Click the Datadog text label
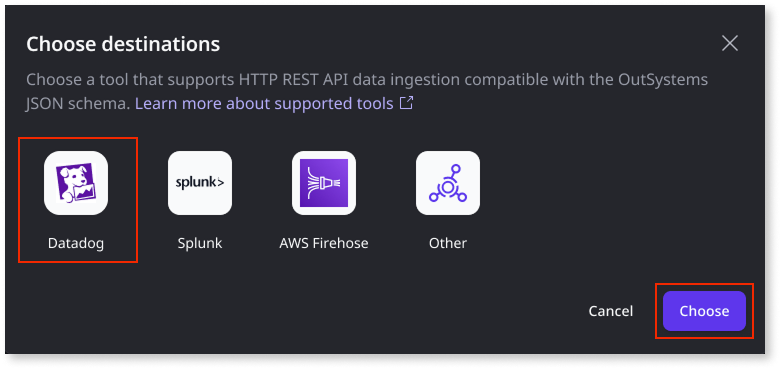 point(76,243)
